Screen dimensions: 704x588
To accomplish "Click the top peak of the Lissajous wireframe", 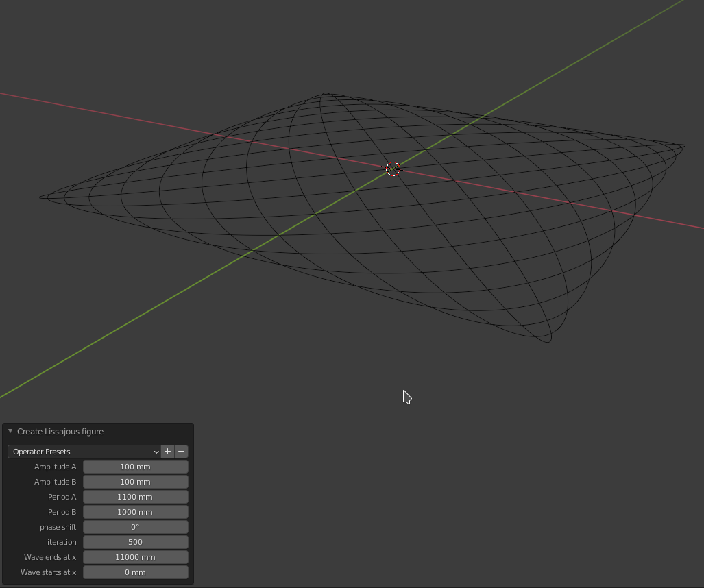I will pos(325,95).
